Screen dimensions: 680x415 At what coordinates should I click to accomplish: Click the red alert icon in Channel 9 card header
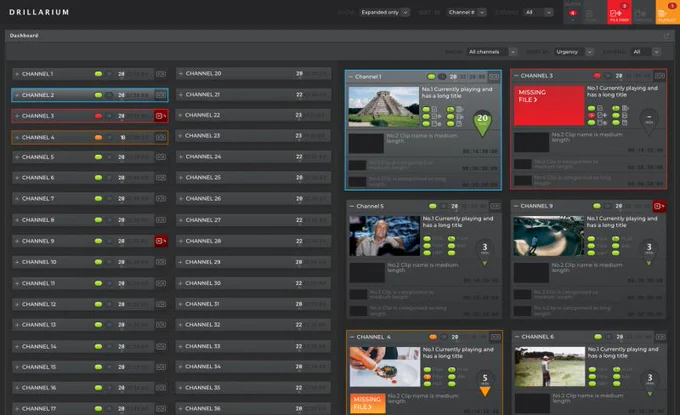click(x=659, y=206)
